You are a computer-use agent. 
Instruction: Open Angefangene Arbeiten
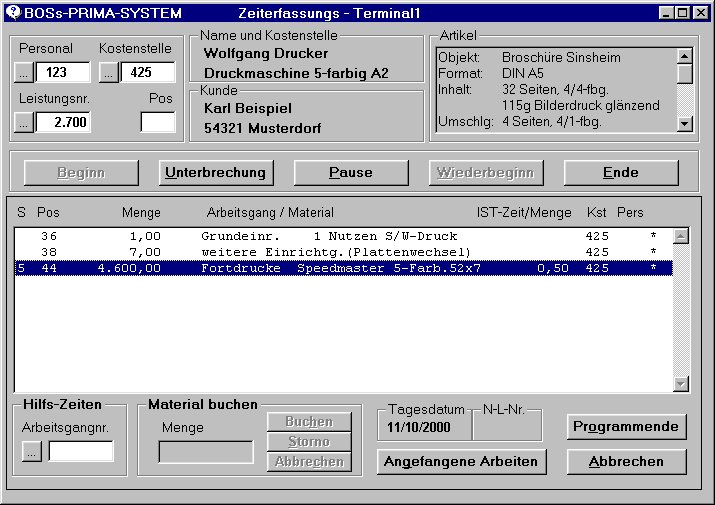461,462
